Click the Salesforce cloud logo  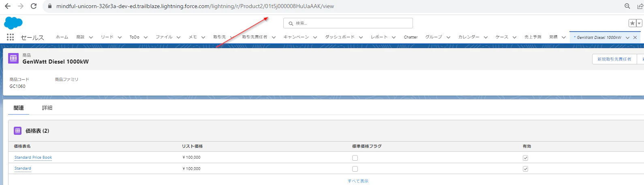tap(13, 23)
